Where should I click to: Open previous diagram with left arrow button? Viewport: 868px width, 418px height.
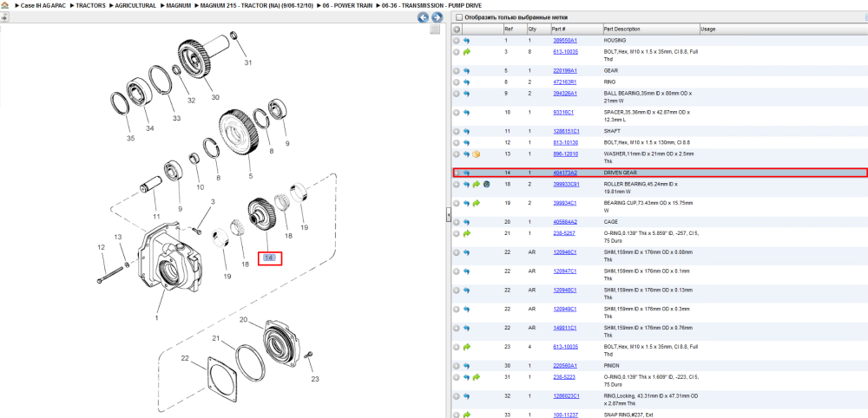[x=423, y=17]
